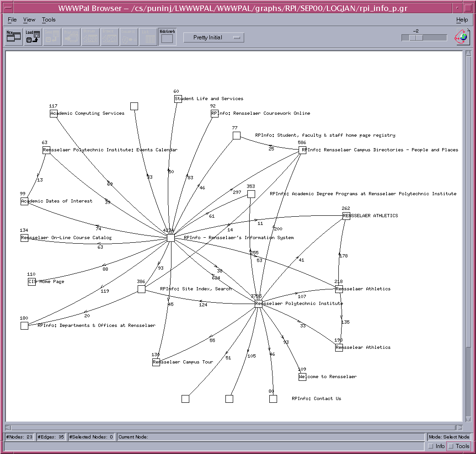Toggle the Hide Graph toolbar button

pos(167,37)
